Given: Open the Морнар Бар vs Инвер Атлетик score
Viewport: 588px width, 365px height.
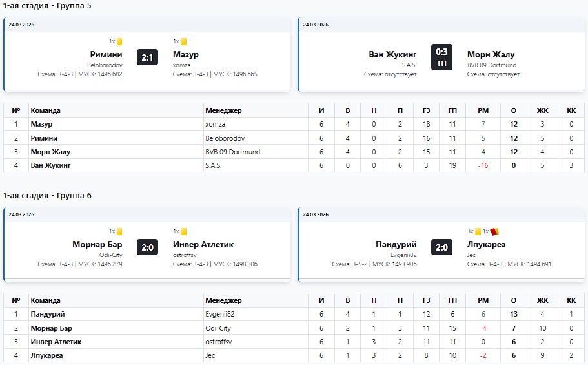Looking at the screenshot, I should (147, 248).
